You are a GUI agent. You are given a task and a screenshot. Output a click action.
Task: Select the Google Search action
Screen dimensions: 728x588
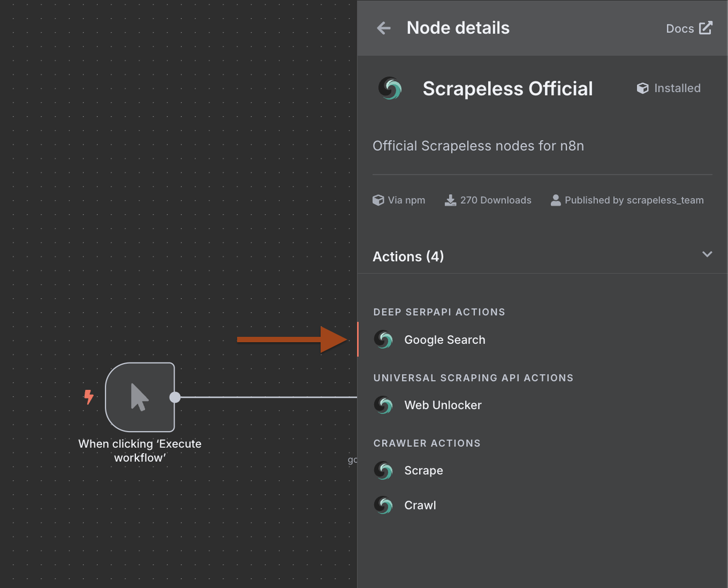(543, 340)
